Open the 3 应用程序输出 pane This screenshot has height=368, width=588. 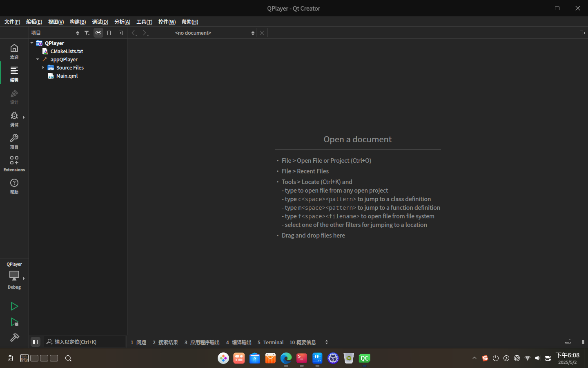(x=202, y=342)
